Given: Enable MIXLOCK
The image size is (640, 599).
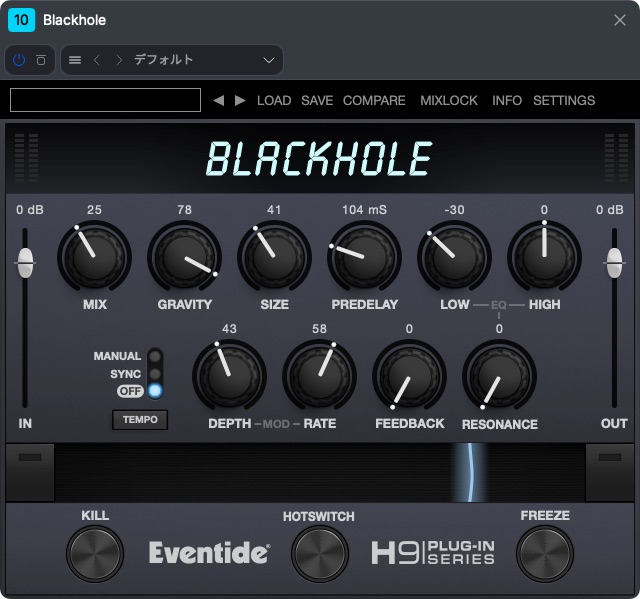Looking at the screenshot, I should click(x=449, y=100).
